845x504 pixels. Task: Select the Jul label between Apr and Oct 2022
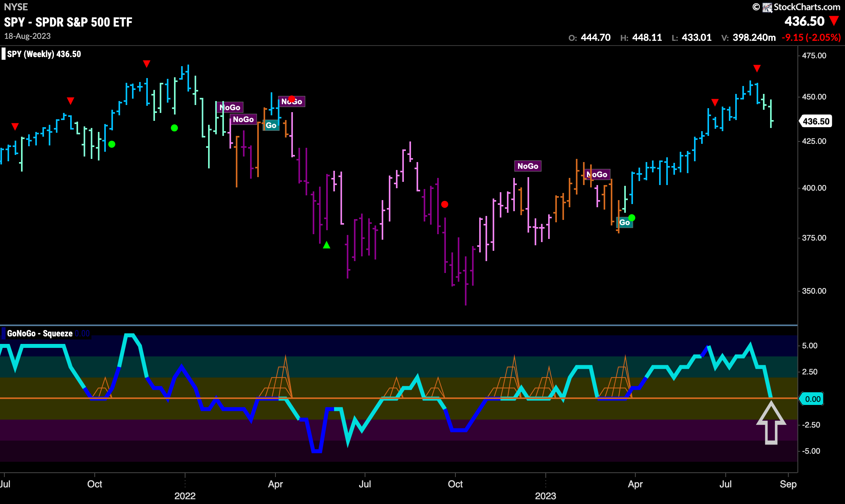tap(365, 484)
